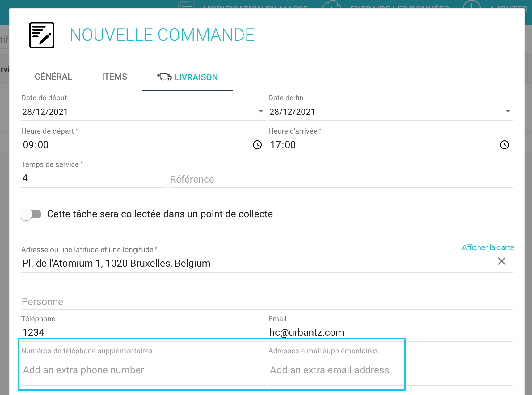Expand the Date de fin dropdown
The image size is (532, 395).
point(508,111)
